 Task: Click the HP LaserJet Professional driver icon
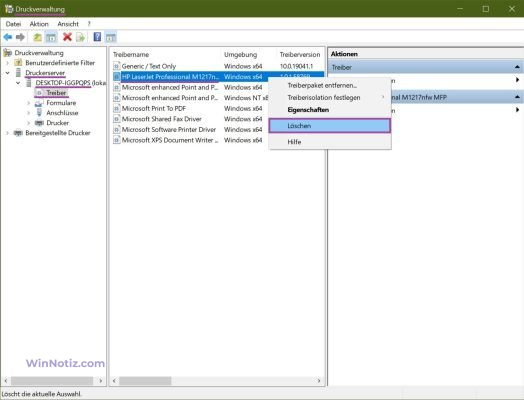tap(116, 77)
